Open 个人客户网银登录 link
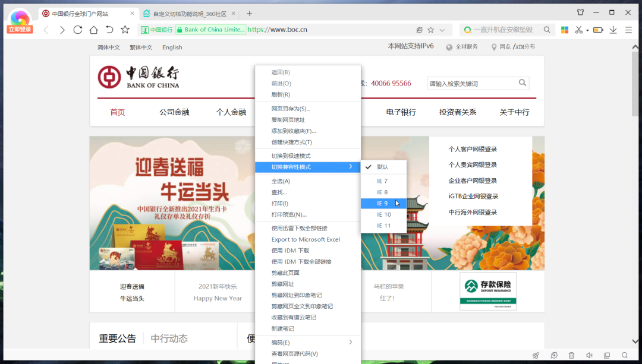 [x=473, y=149]
